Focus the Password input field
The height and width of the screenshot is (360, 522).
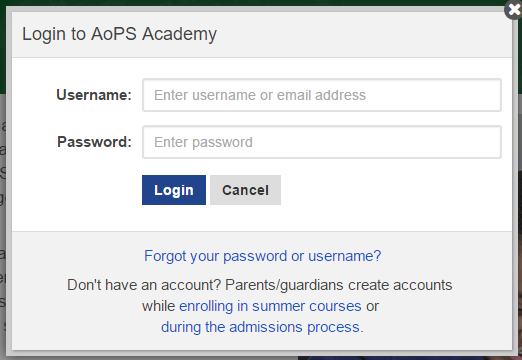point(322,142)
